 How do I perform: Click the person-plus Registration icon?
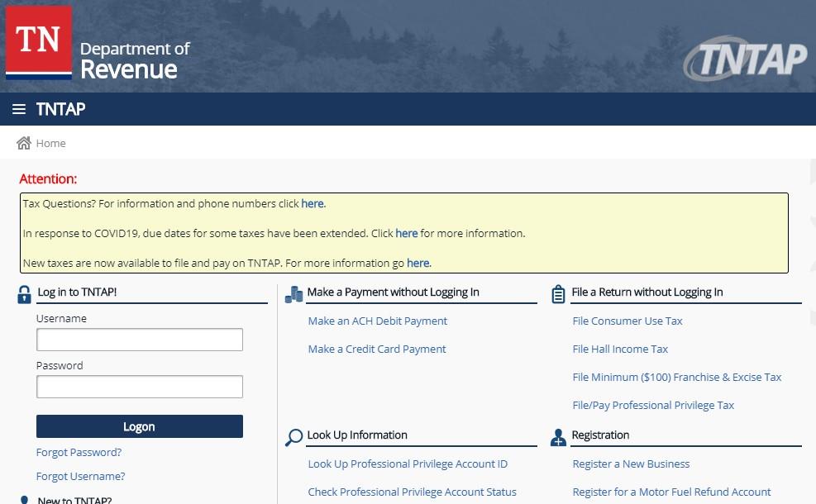(558, 437)
